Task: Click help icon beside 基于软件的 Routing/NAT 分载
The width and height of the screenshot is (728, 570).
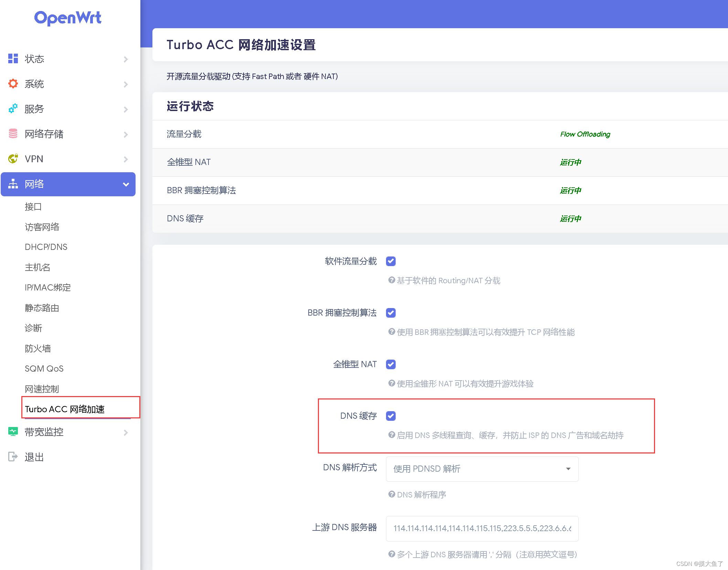Action: [x=392, y=280]
